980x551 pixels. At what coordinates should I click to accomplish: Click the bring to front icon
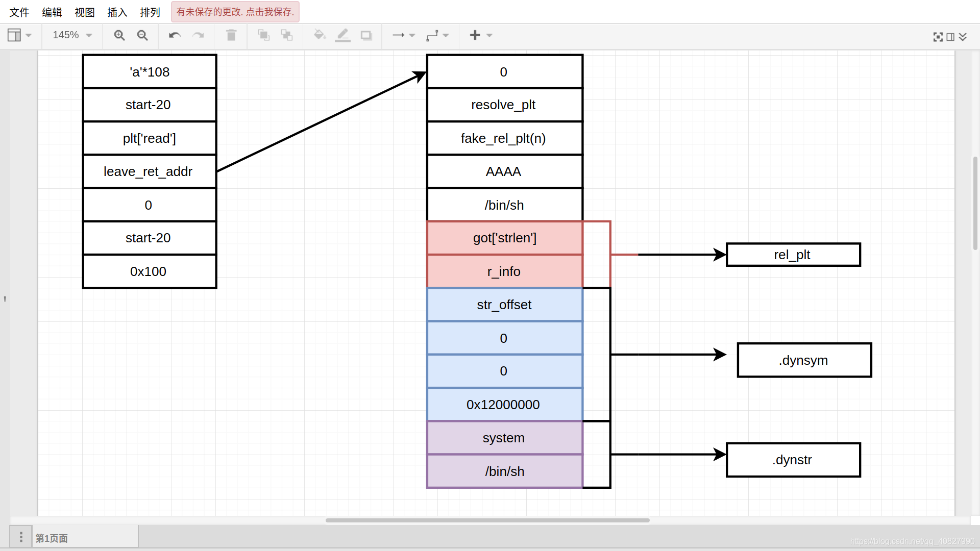[263, 35]
